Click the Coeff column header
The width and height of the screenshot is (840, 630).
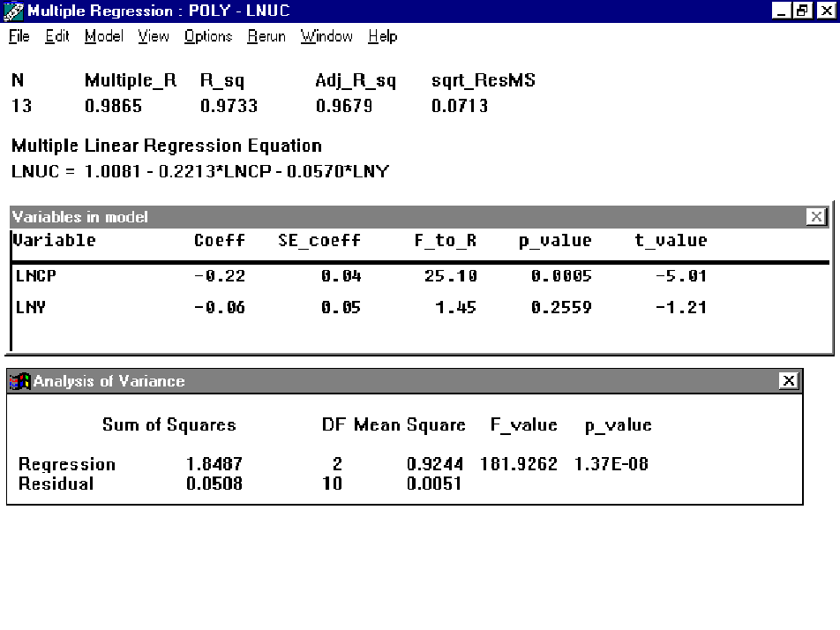[x=220, y=240]
